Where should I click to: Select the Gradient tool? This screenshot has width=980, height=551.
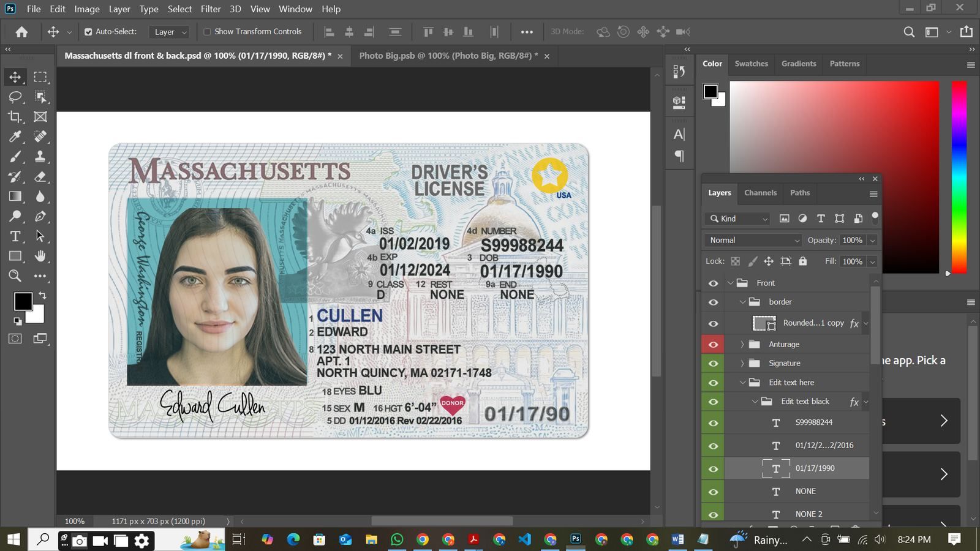coord(15,197)
